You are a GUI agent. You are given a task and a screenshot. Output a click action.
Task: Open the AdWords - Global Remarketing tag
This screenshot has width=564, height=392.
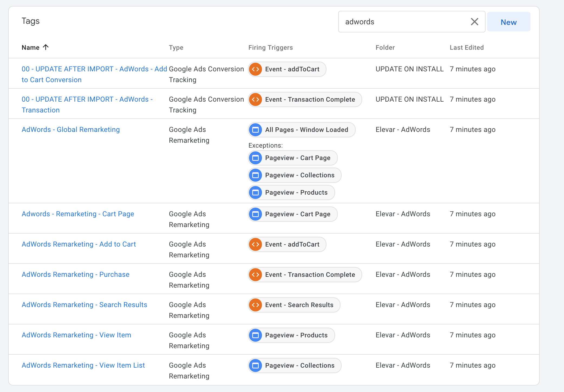[71, 129]
